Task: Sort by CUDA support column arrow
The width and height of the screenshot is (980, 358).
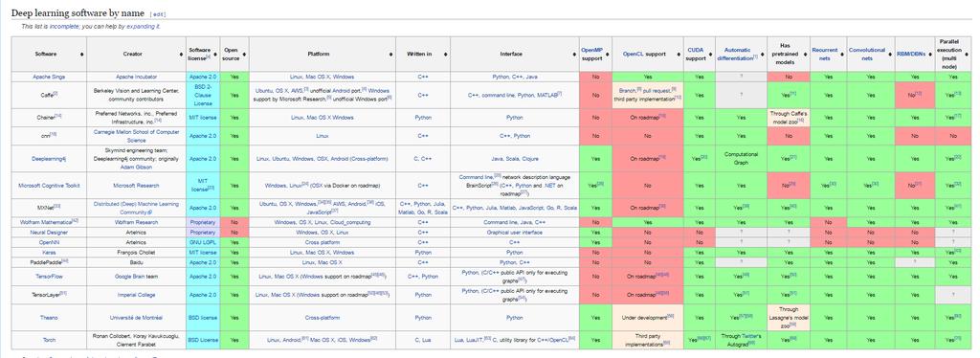Action: [711, 55]
